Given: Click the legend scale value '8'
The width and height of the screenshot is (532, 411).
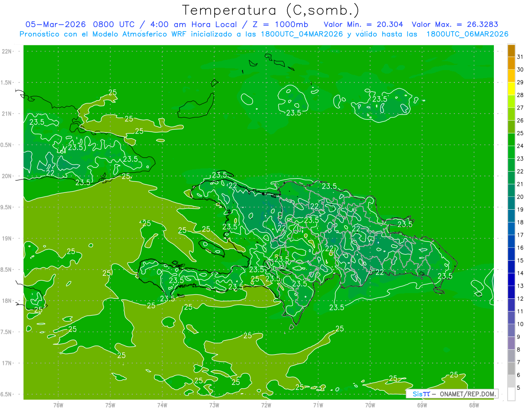Looking at the screenshot, I should pyautogui.click(x=519, y=350).
